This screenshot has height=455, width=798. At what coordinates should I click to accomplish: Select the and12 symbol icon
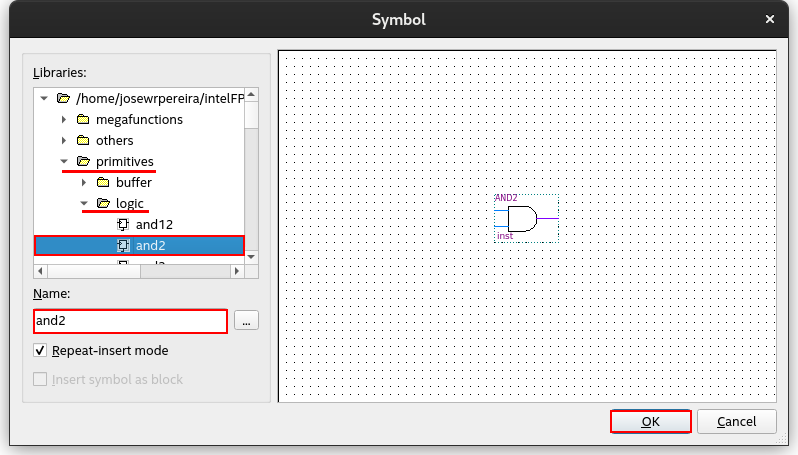click(x=123, y=224)
